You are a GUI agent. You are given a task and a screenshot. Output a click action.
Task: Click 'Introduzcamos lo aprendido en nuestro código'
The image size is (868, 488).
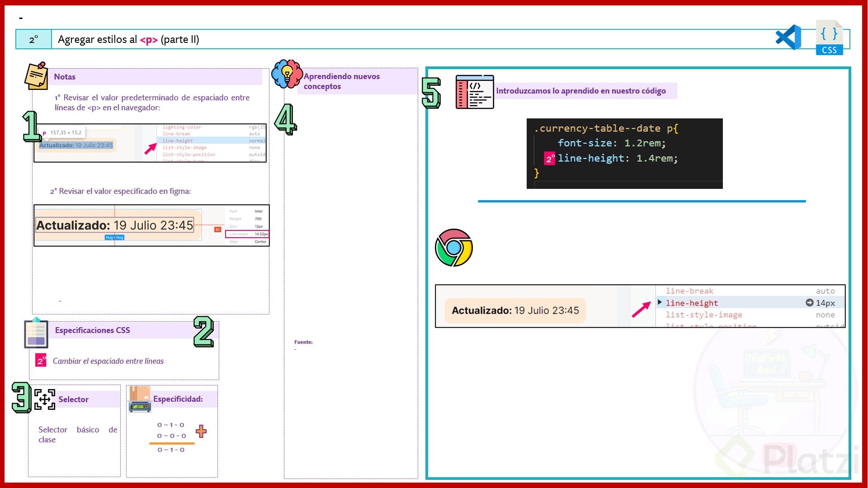(581, 91)
